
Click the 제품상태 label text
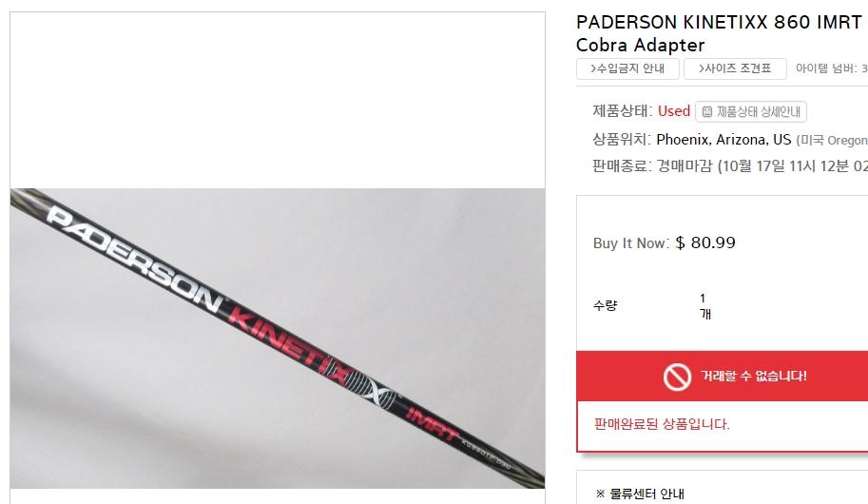(622, 110)
